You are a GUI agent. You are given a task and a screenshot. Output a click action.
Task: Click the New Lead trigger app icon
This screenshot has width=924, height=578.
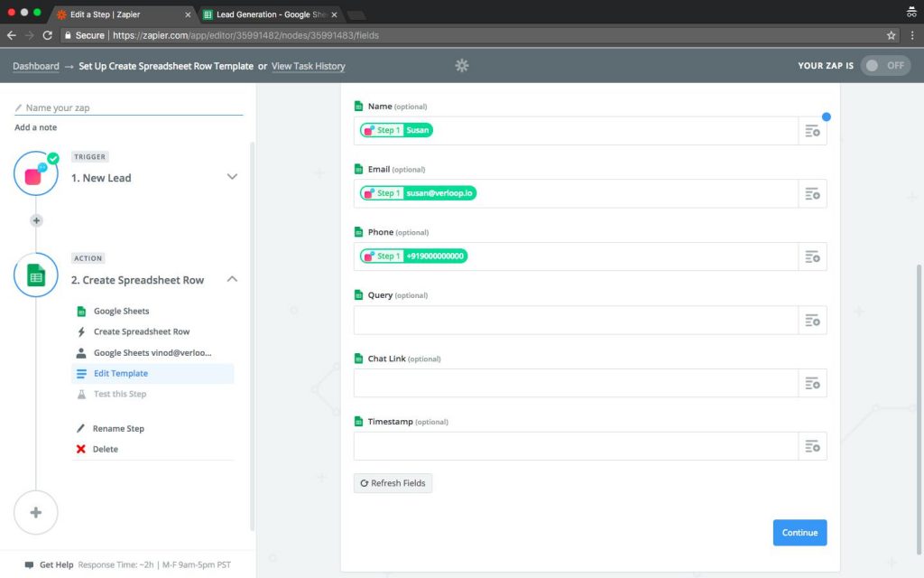pyautogui.click(x=36, y=173)
